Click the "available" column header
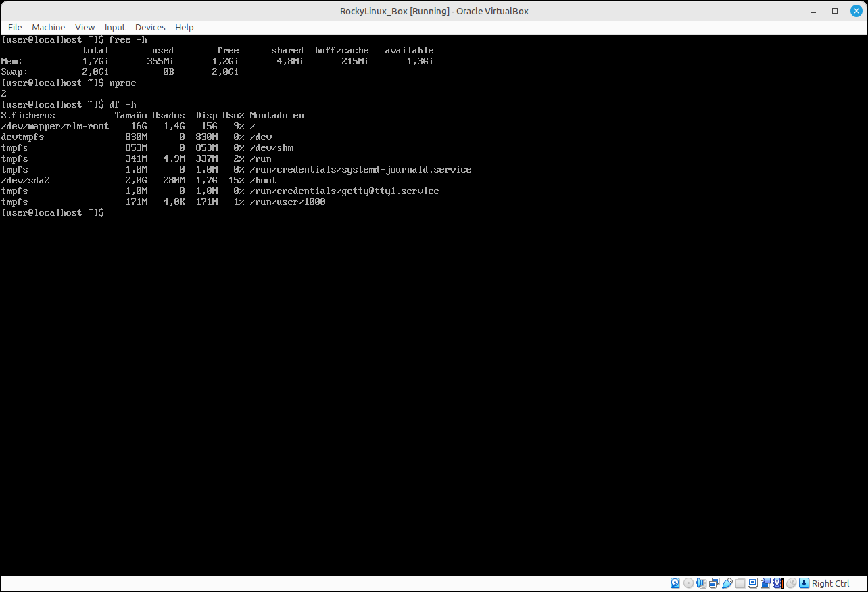This screenshot has height=592, width=868. coord(410,51)
